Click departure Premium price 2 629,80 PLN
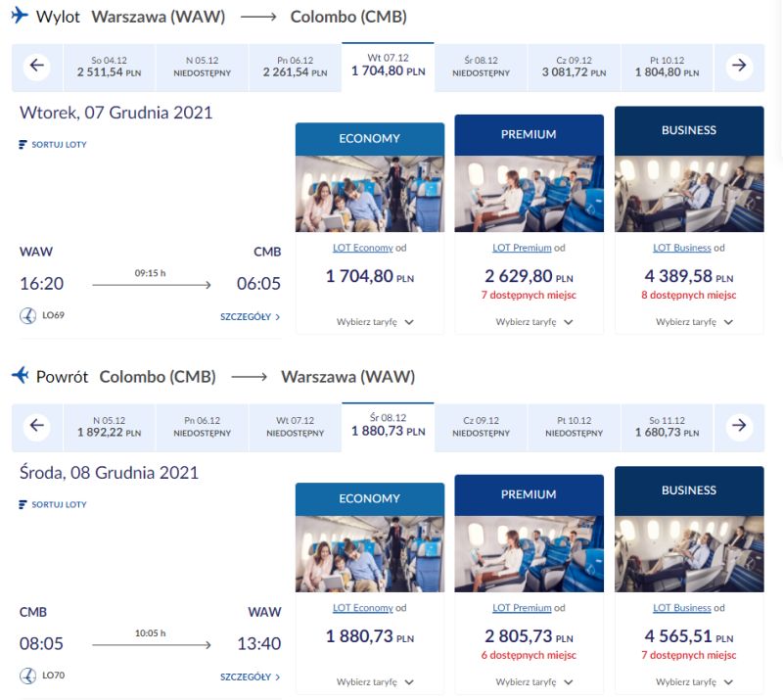Screen dimensions: 783x700 click(x=530, y=276)
